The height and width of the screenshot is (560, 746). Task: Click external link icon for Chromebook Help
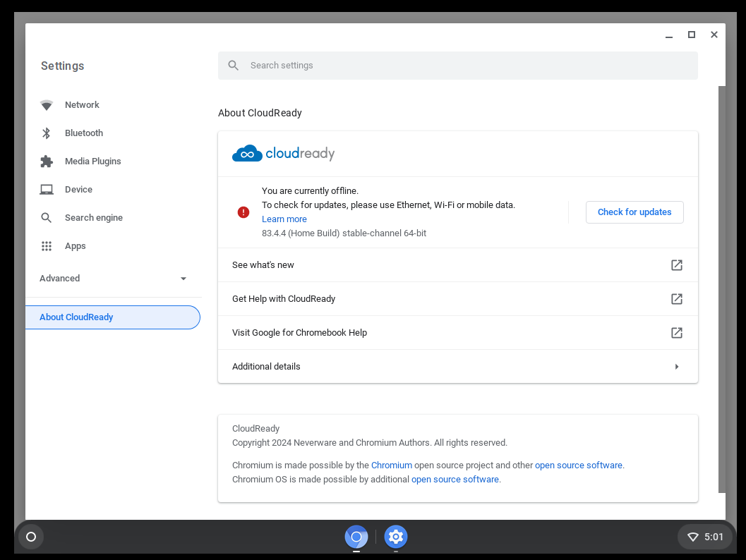pyautogui.click(x=676, y=333)
